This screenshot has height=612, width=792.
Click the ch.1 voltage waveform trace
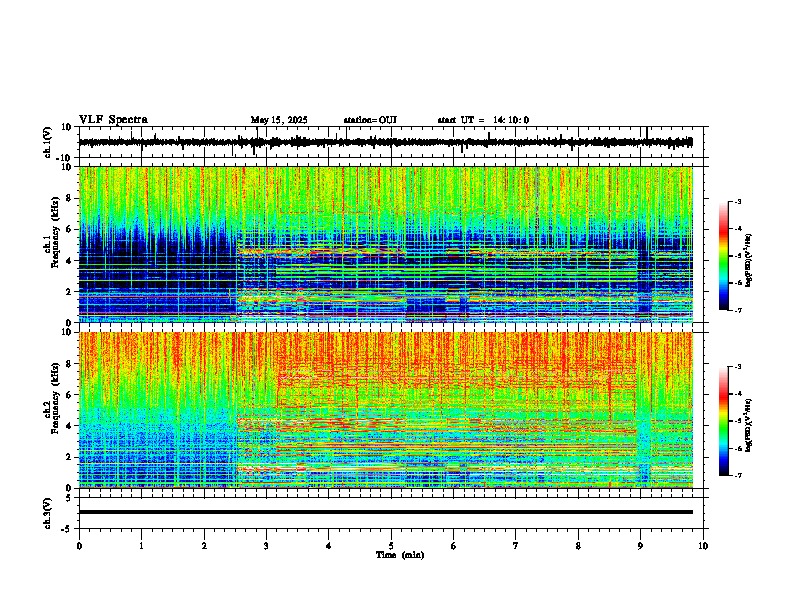pos(385,142)
